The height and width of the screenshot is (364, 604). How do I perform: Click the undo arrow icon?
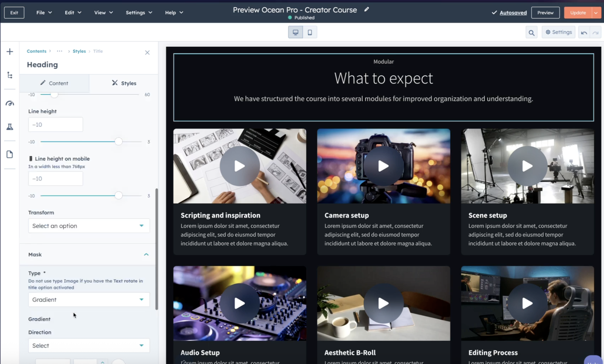point(584,32)
